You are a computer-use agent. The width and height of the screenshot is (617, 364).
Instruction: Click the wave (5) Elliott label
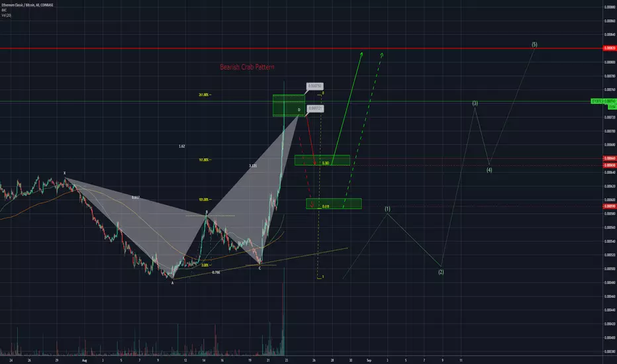pos(534,44)
